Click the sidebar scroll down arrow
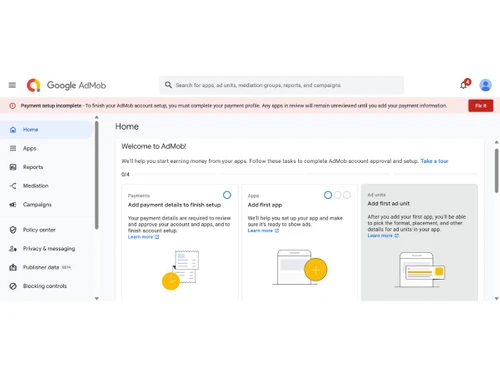 coord(97,298)
